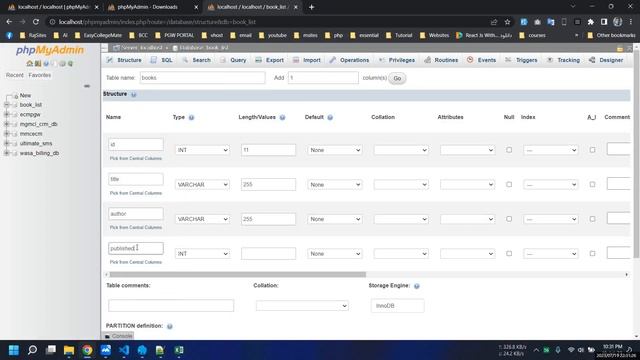Open File Explorer from taskbar
640x360 pixels.
pyautogui.click(x=69, y=350)
